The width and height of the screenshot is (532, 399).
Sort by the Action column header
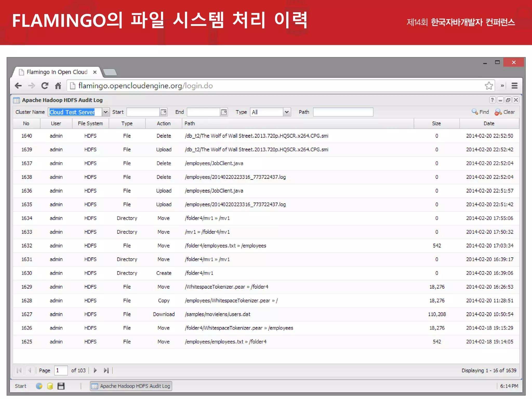pos(164,124)
